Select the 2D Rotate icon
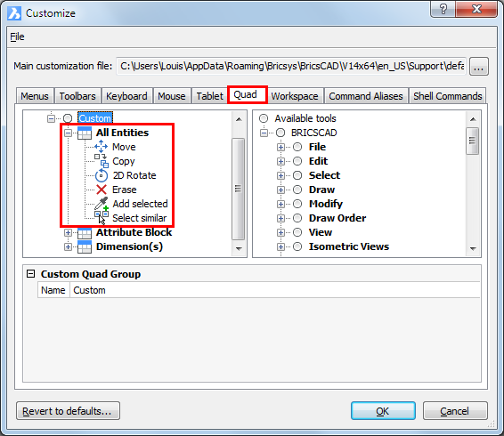The height and width of the screenshot is (436, 504). click(102, 175)
